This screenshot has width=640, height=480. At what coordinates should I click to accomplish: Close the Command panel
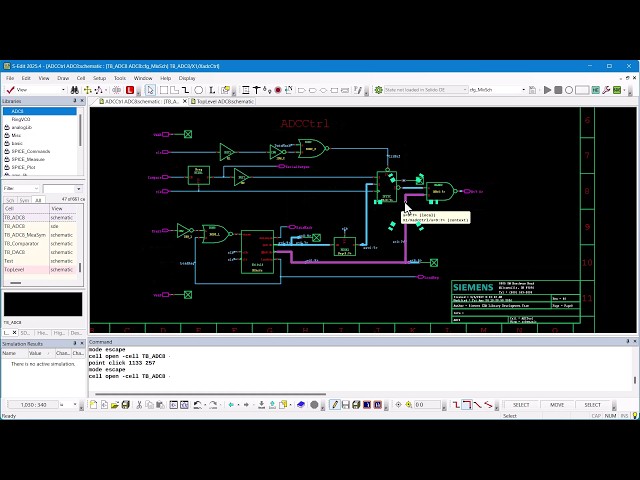pyautogui.click(x=635, y=341)
